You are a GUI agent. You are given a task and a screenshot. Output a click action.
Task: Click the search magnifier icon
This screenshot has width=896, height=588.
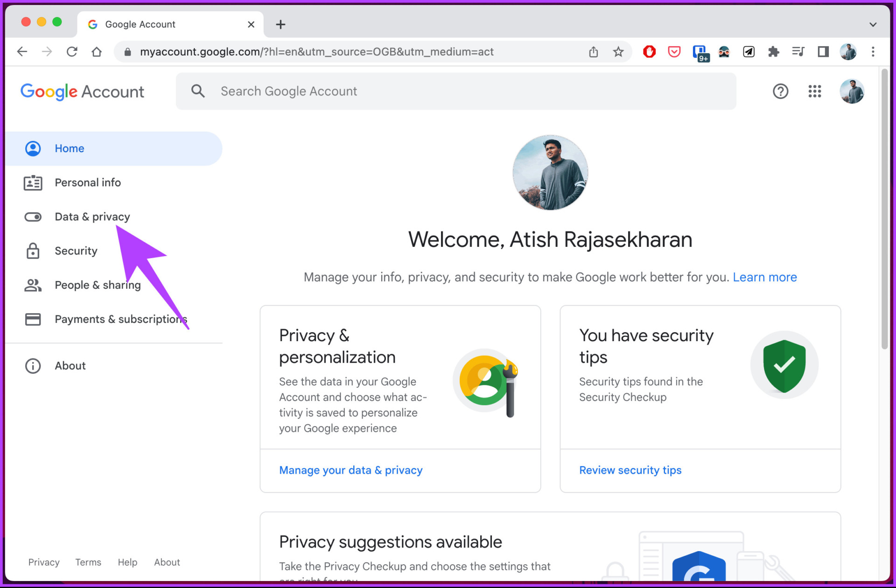click(x=198, y=91)
